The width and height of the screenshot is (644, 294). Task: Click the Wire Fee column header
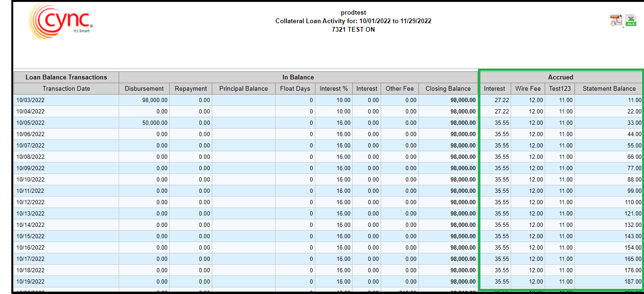coord(528,88)
